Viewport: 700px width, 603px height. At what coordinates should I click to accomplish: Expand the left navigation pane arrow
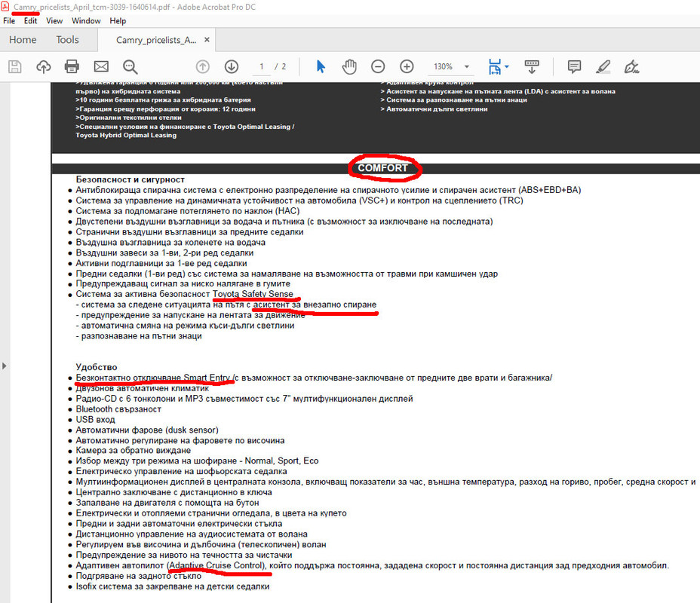5,366
